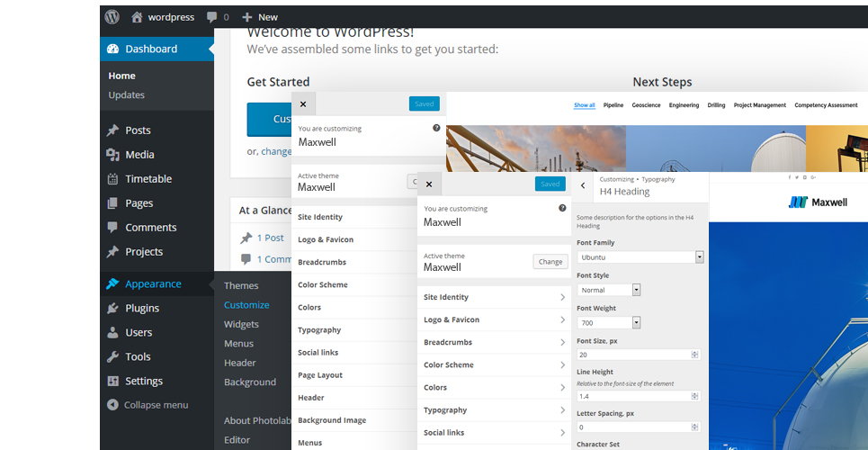Open the 1 Post link
This screenshot has width=868, height=450.
[270, 238]
